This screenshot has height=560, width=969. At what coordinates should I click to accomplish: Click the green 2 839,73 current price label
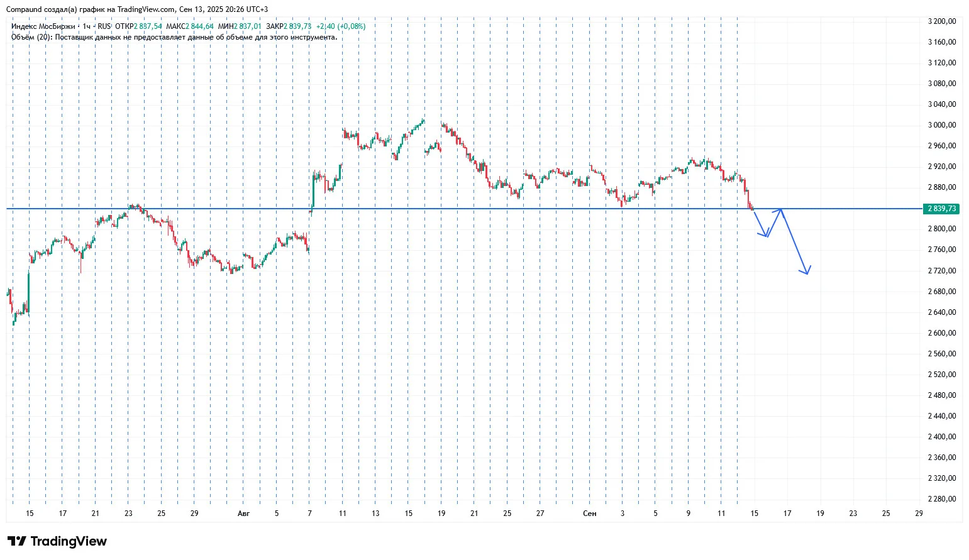941,209
